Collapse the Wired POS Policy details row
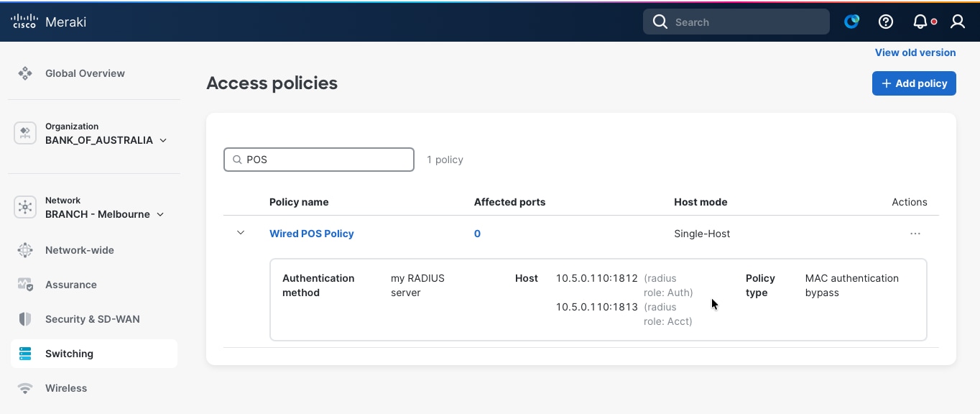 click(241, 232)
